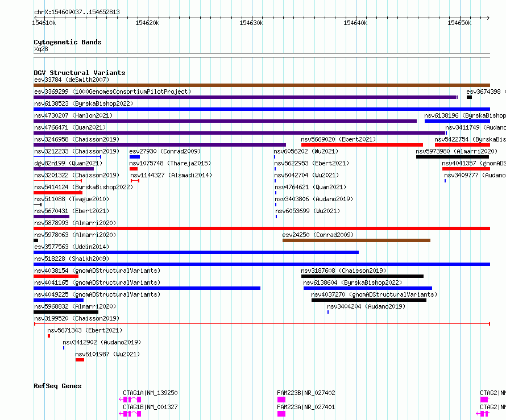Select the FAM223B magenta gene block
This screenshot has height=420, width=506.
(x=281, y=400)
